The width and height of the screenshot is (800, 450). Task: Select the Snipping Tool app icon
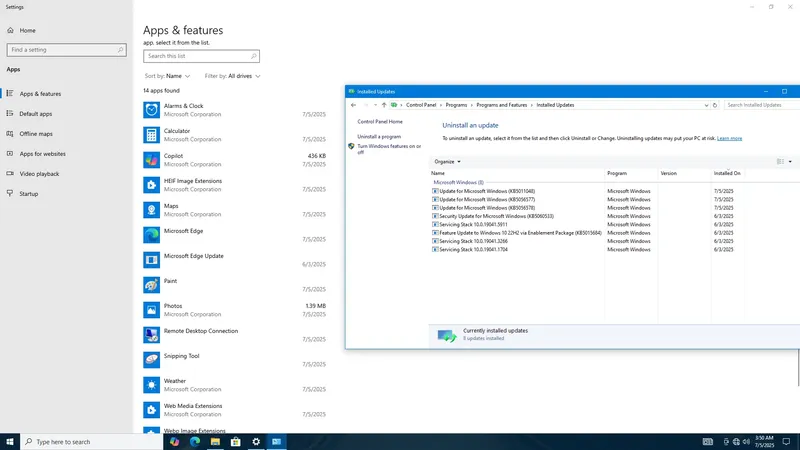(x=152, y=360)
